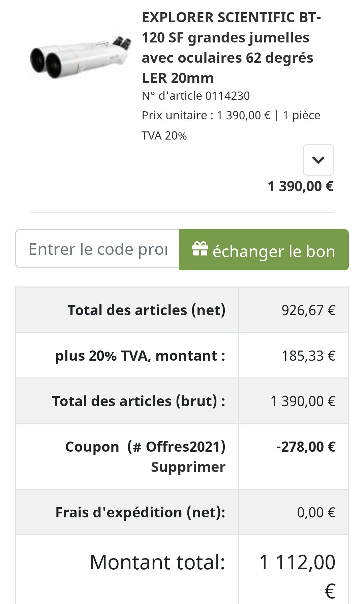Select the "plus 20% TVA, montant" row label
The image size is (364, 604).
140,356
